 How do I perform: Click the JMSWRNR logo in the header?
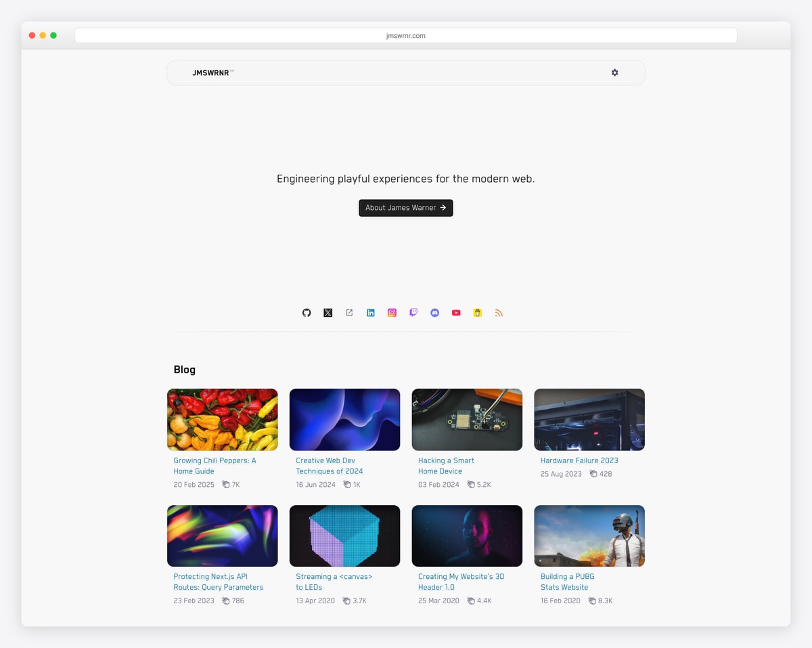pyautogui.click(x=210, y=72)
